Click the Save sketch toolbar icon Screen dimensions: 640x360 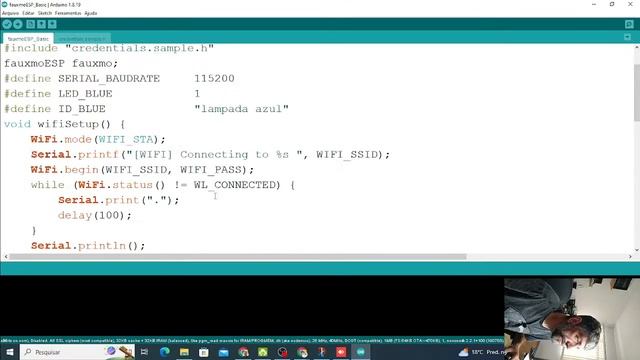(x=52, y=24)
